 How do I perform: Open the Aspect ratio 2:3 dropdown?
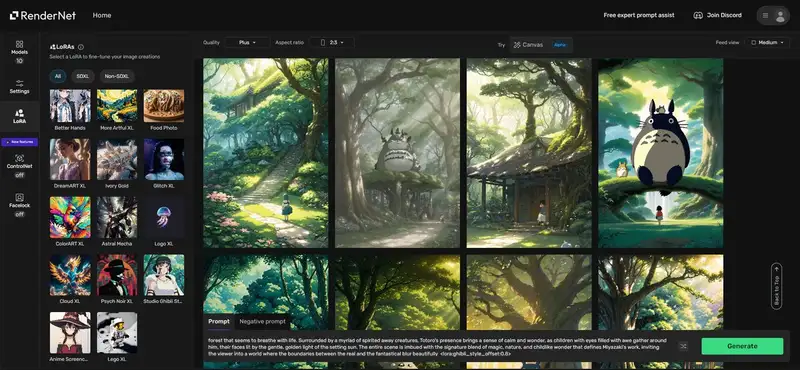tap(332, 42)
